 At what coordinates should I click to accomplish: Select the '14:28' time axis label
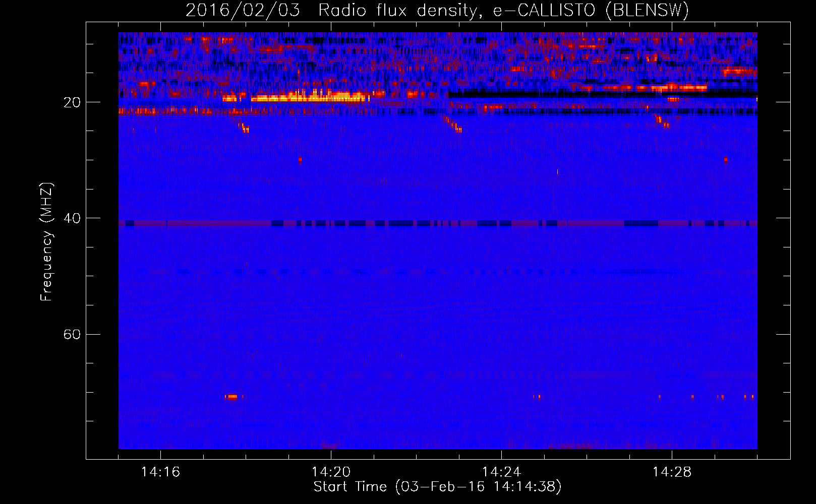pyautogui.click(x=672, y=472)
